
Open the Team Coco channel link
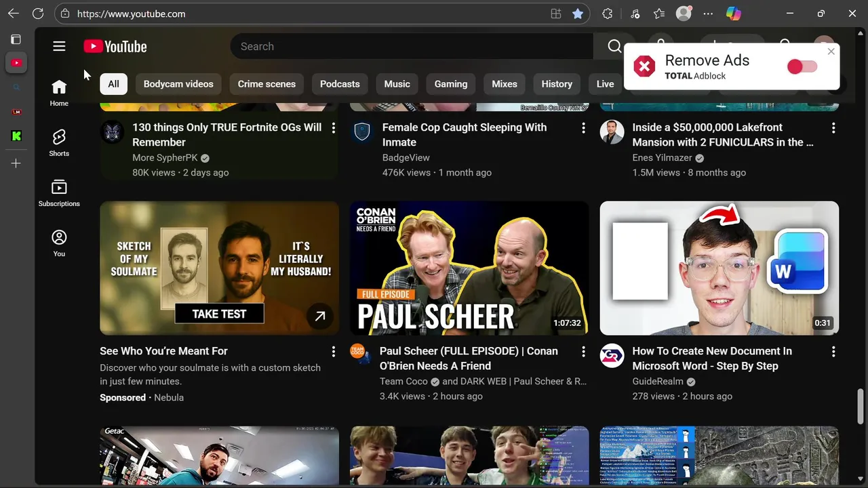(x=403, y=381)
